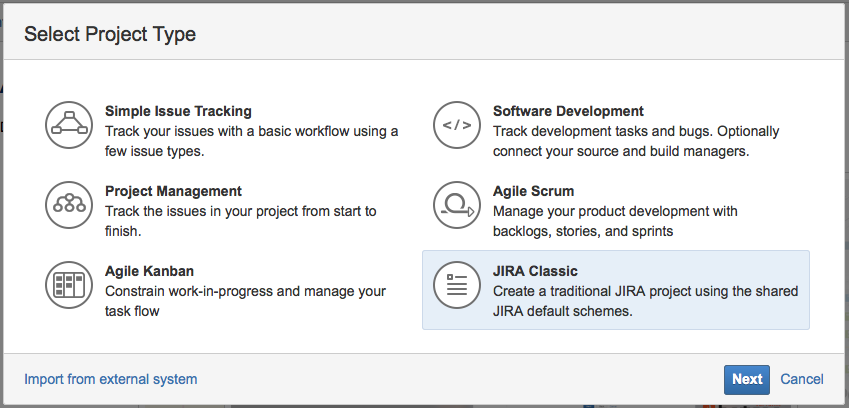Select Project Management title
The width and height of the screenshot is (849, 408).
[x=173, y=191]
